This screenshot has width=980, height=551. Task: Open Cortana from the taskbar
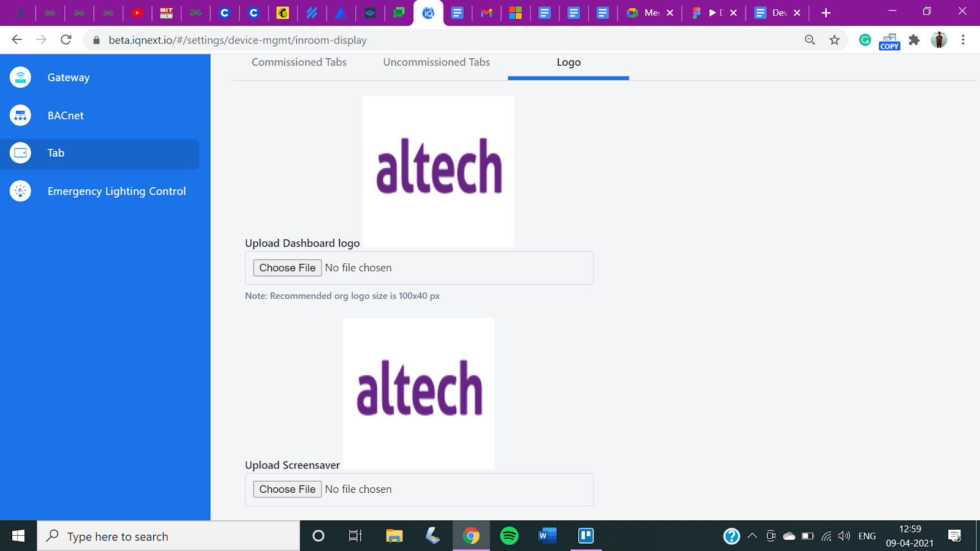(x=318, y=536)
